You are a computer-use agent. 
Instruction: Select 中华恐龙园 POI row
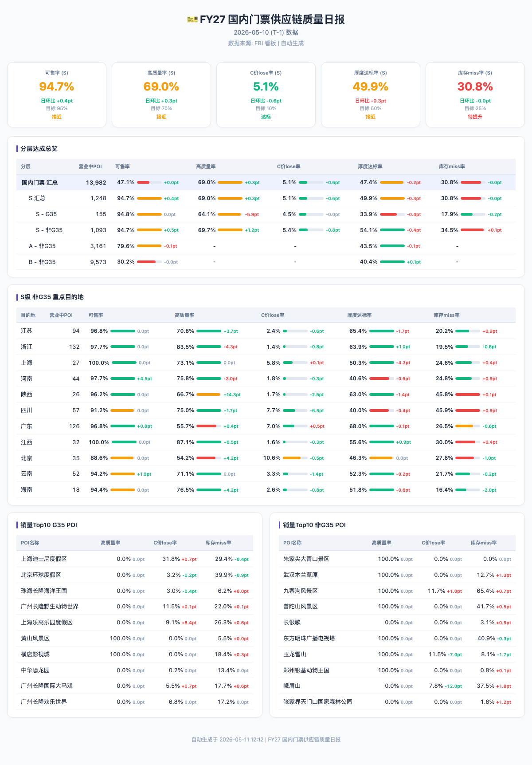135,670
